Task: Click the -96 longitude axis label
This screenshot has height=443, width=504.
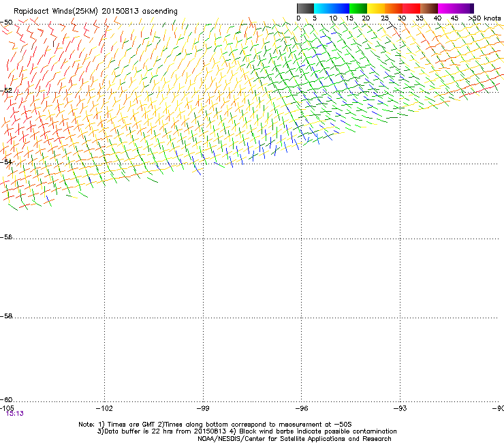Action: (x=302, y=408)
